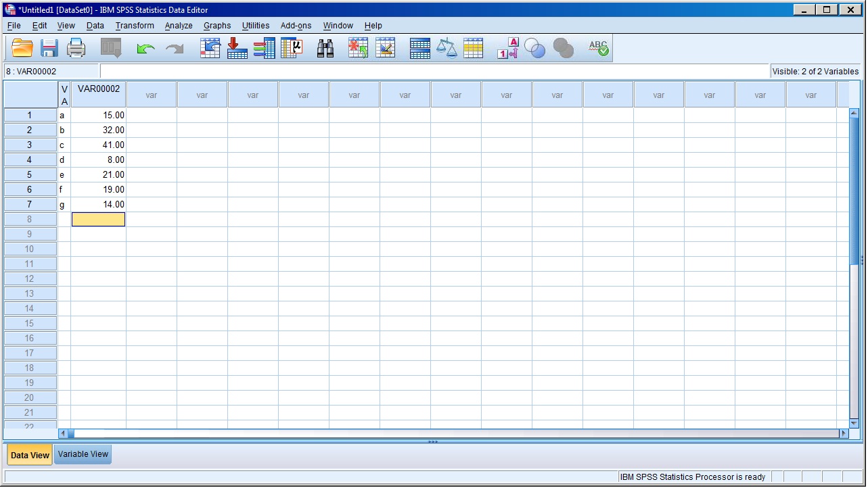
Task: Open the Analyze menu
Action: point(179,26)
